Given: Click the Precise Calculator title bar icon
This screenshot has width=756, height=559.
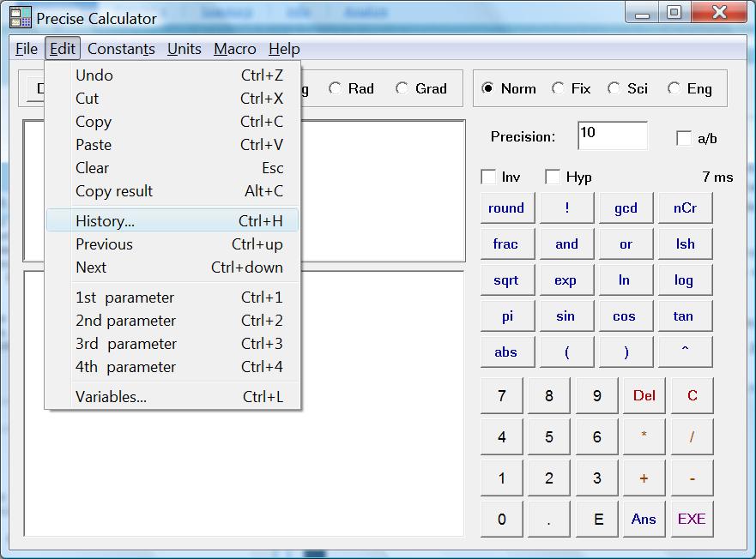Looking at the screenshot, I should click(20, 17).
